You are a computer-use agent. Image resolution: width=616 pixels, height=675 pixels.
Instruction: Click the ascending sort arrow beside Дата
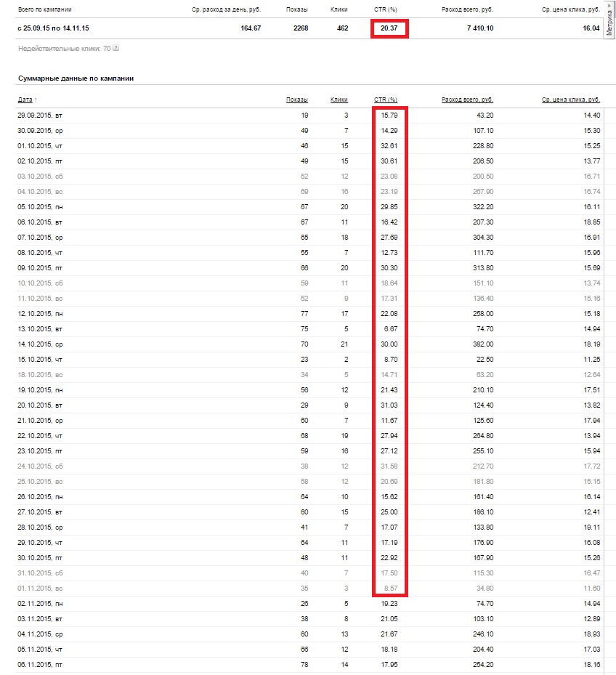pyautogui.click(x=36, y=100)
